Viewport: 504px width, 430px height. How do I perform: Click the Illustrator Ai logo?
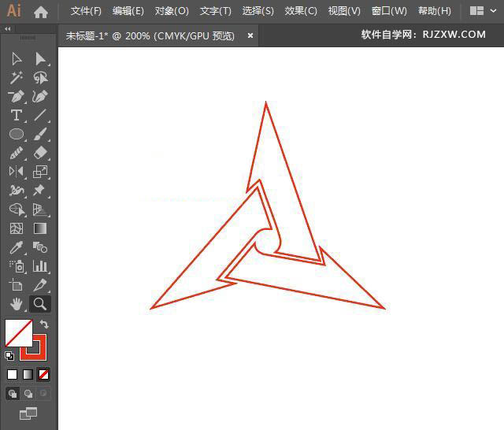(14, 10)
